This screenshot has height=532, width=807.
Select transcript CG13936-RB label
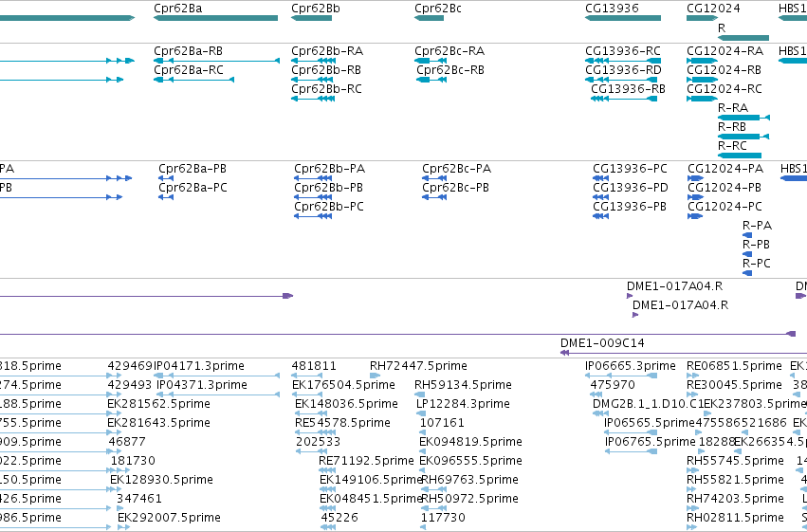click(x=628, y=89)
